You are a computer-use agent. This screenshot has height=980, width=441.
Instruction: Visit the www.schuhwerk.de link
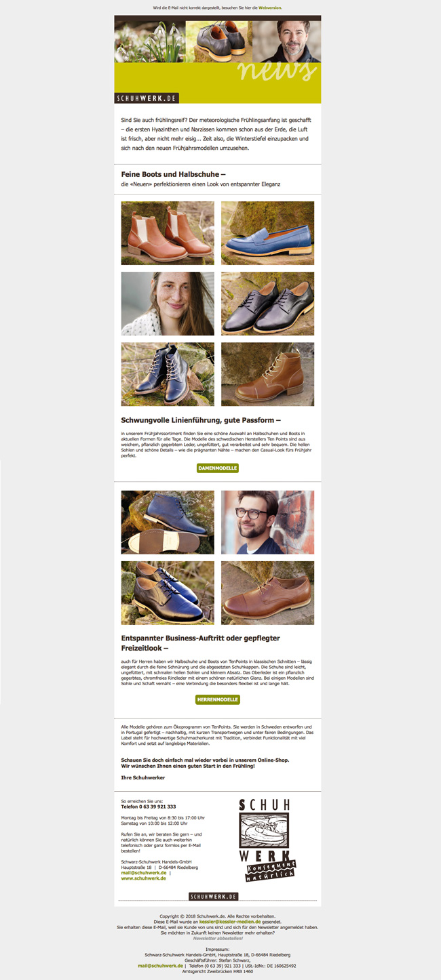point(144,878)
